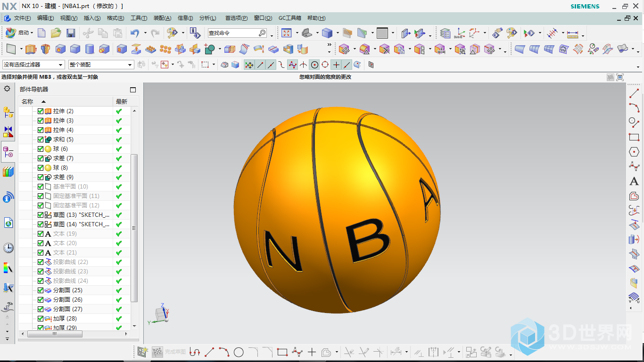644x362 pixels.
Task: Open the Part Navigator sidebar tab
Action: click(8, 152)
